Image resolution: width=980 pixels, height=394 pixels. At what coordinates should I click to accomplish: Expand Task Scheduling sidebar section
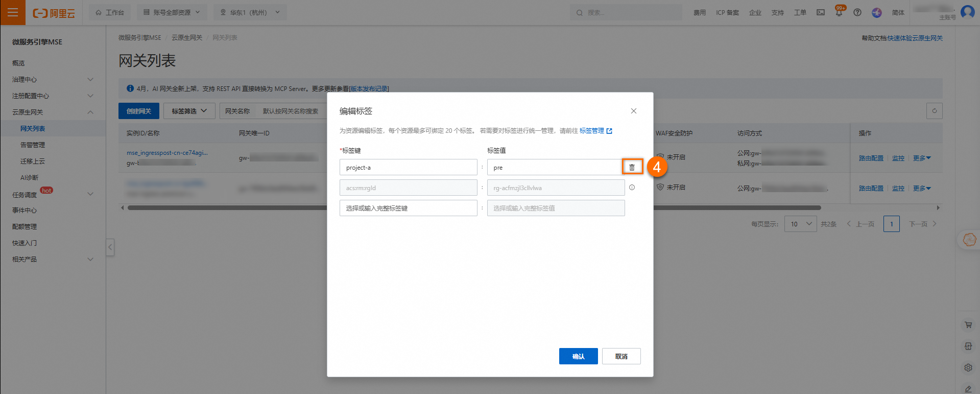(53, 194)
